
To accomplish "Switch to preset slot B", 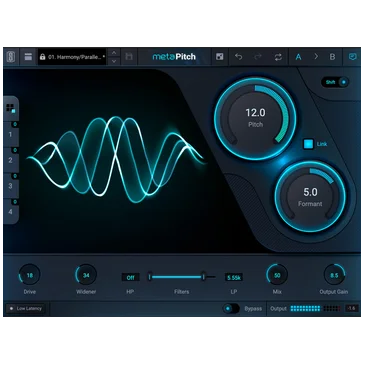I will coord(332,57).
